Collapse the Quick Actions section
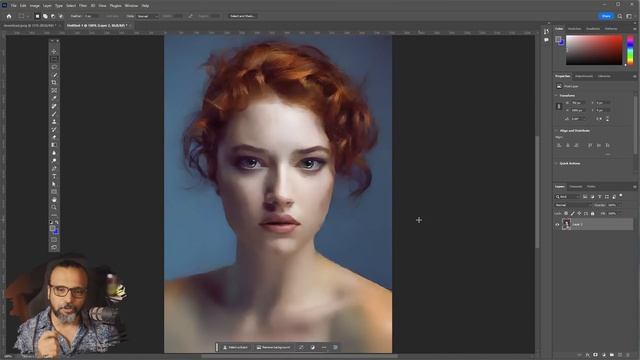The image size is (640, 360). pyautogui.click(x=556, y=163)
